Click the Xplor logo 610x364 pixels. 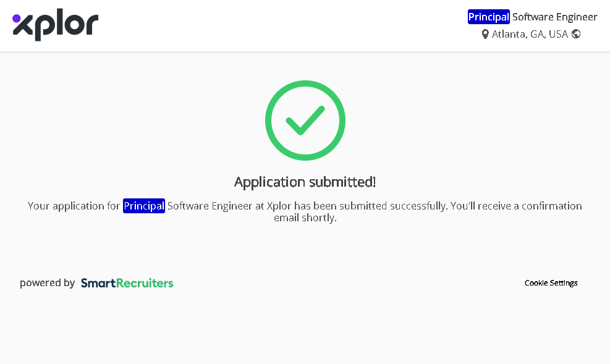(x=56, y=26)
